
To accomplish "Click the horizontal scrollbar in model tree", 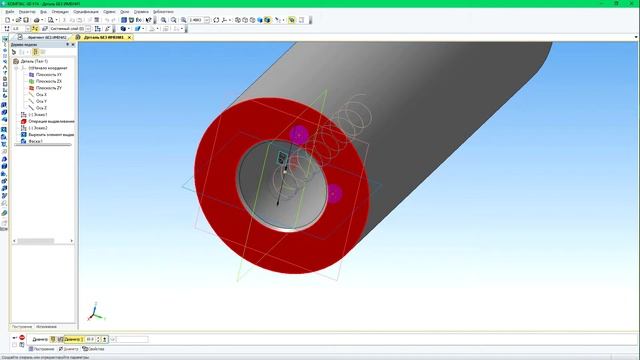I will (x=35, y=241).
